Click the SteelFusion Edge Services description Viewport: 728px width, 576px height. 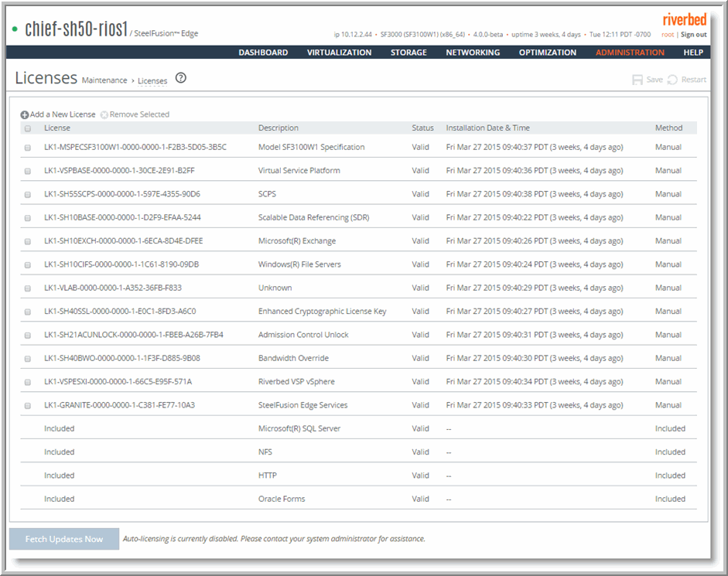(302, 404)
